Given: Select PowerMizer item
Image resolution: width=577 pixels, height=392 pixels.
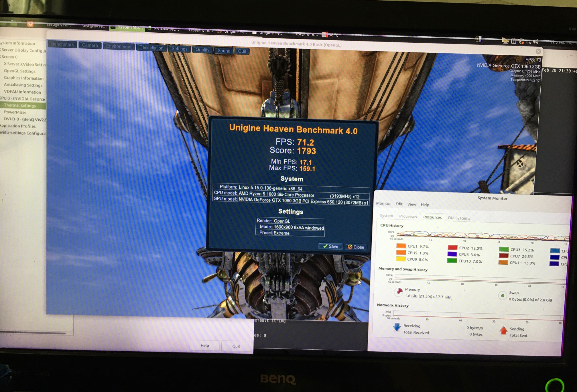Looking at the screenshot, I should 15,112.
